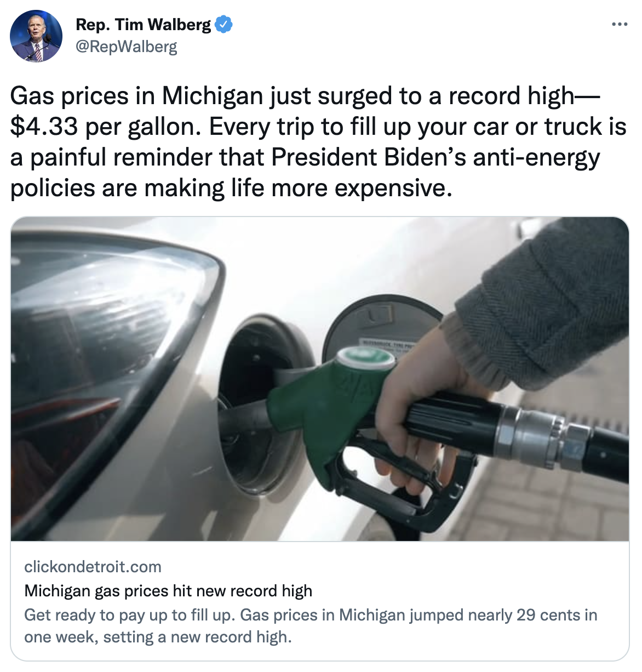Click the tweet text mentioning $4.33 per gallon
This screenshot has height=672, width=642.
[x=318, y=141]
